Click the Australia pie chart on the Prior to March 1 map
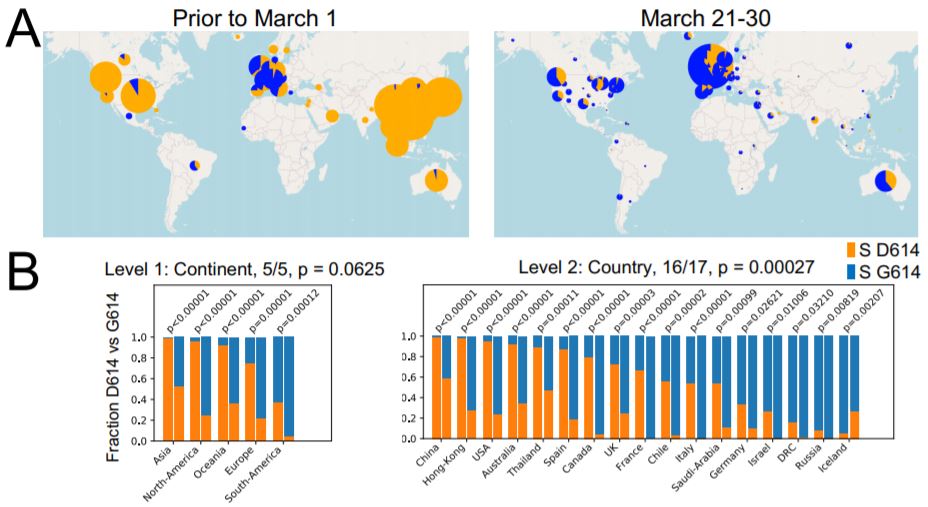 pyautogui.click(x=436, y=180)
